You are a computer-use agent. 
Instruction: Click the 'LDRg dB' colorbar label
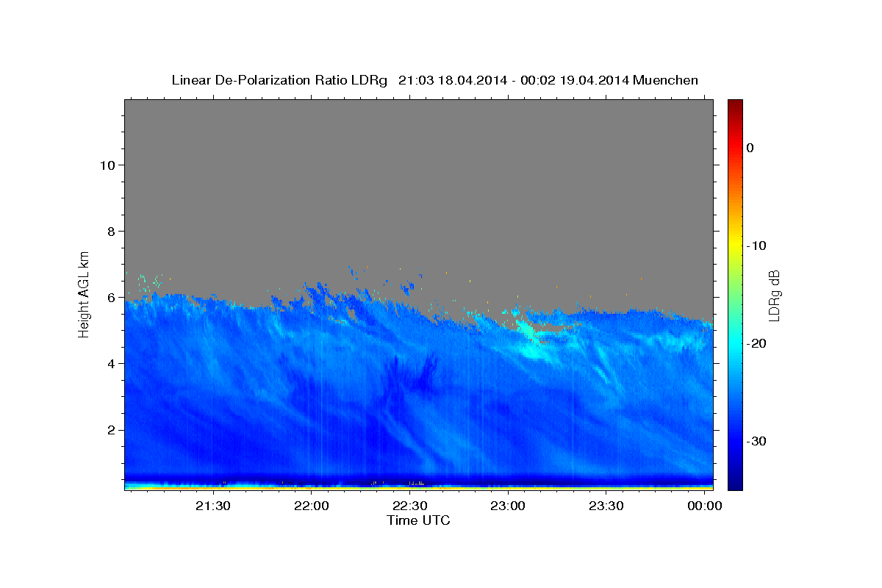(x=774, y=295)
